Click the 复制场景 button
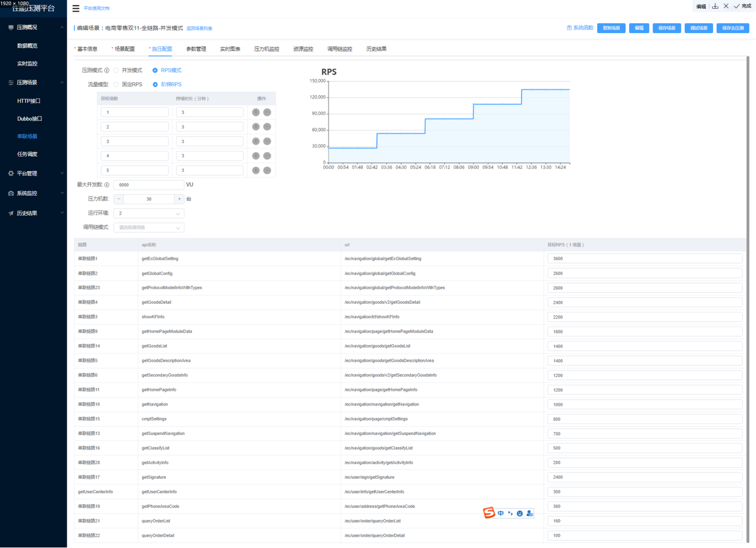The image size is (756, 548). click(x=611, y=28)
